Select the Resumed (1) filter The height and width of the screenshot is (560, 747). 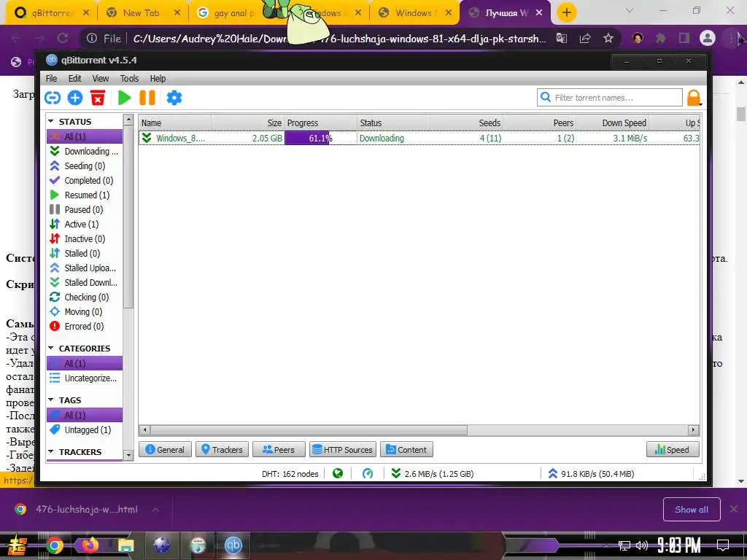click(85, 195)
